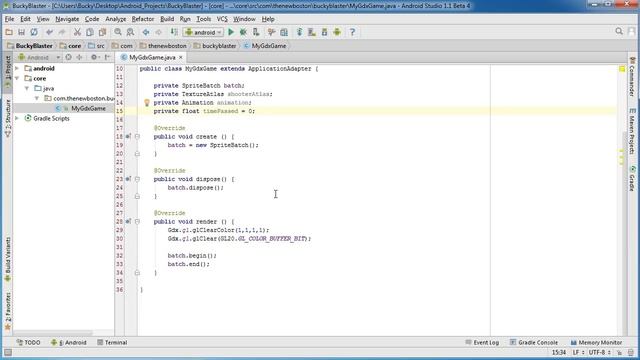Start debugging with the bug icon
640x360 pixels.
tap(243, 32)
